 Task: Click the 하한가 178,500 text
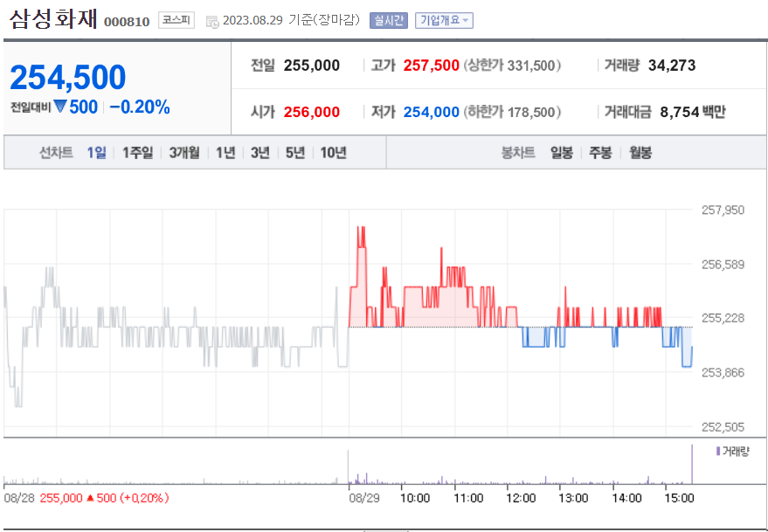click(x=512, y=112)
